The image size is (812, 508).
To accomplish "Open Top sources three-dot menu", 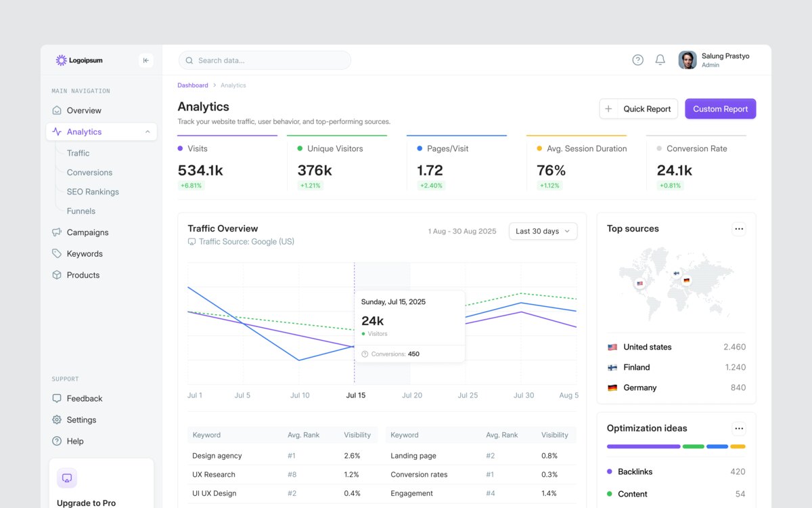I will tap(739, 229).
